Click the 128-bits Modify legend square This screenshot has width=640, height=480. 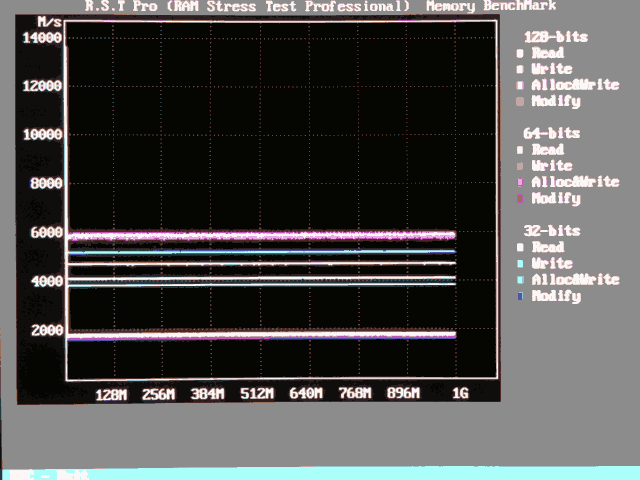click(x=520, y=102)
